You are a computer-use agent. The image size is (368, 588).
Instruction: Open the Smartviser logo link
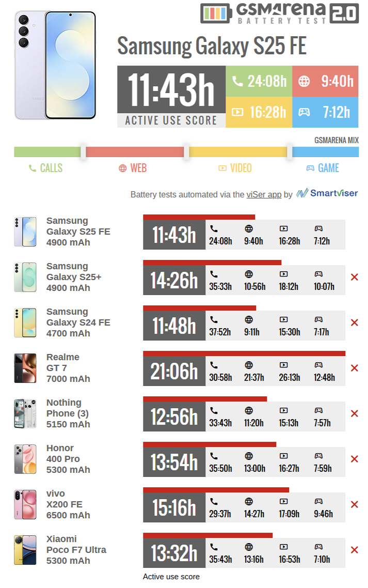point(327,193)
